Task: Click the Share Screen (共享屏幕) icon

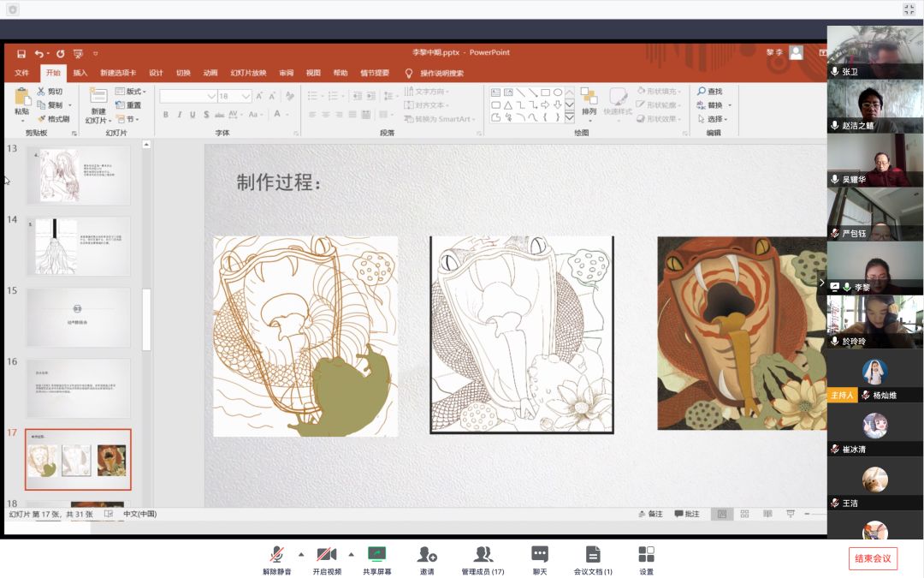Action: pyautogui.click(x=376, y=555)
